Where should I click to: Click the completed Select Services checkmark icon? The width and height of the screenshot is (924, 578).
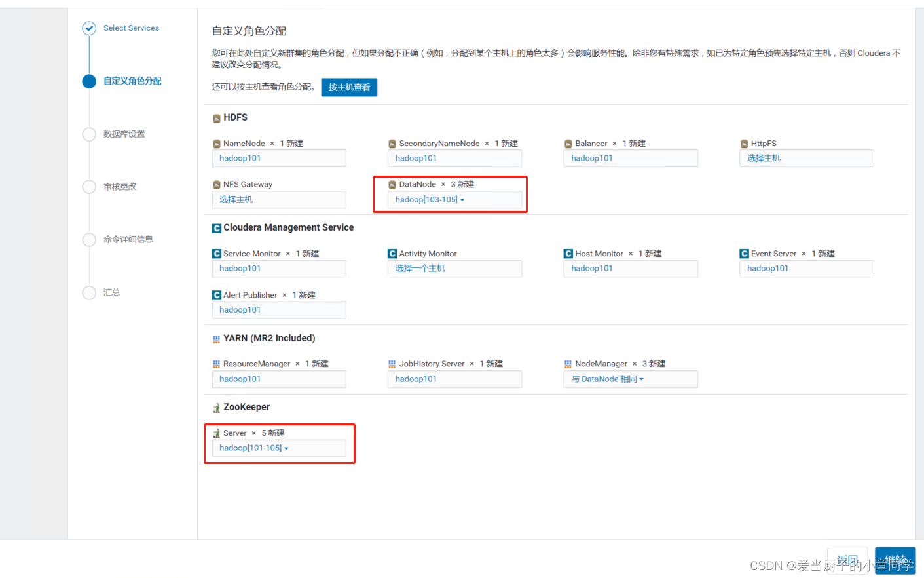[x=89, y=28]
